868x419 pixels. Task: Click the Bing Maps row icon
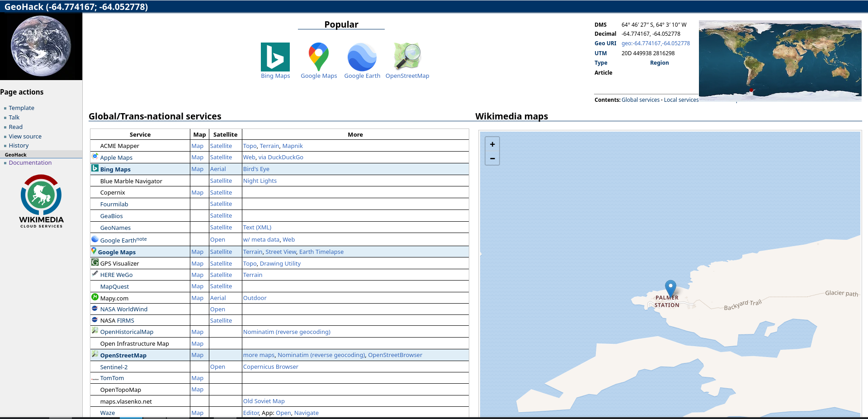[95, 168]
